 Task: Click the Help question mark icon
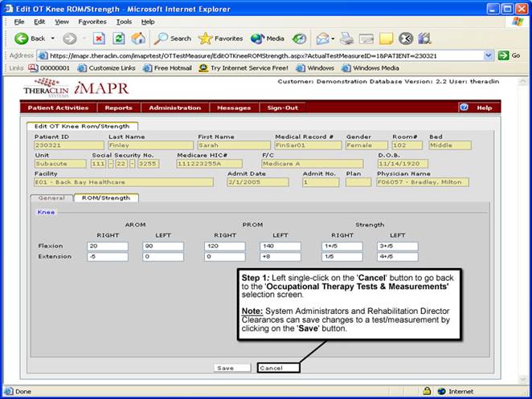coord(464,108)
